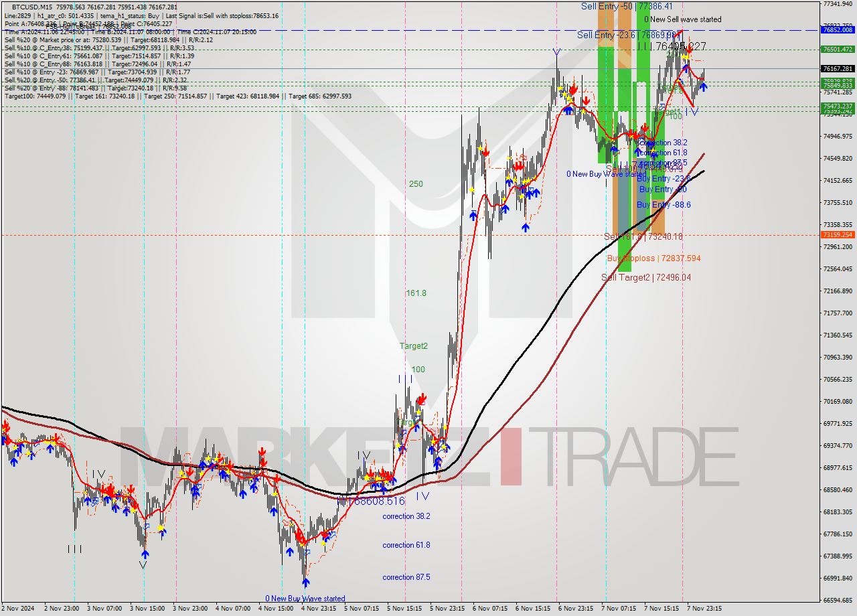Image resolution: width=857 pixels, height=616 pixels.
Task: Click the 'correction 87.5' label near chart bottom
Action: click(406, 577)
